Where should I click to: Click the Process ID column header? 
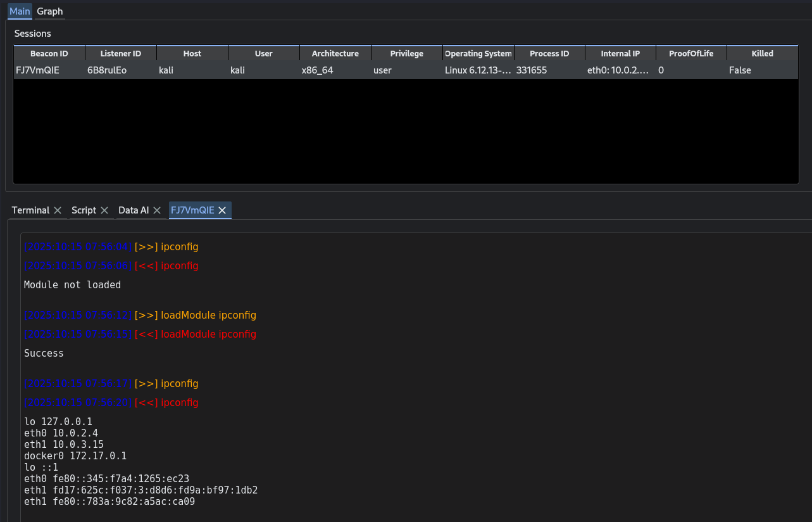pyautogui.click(x=549, y=54)
